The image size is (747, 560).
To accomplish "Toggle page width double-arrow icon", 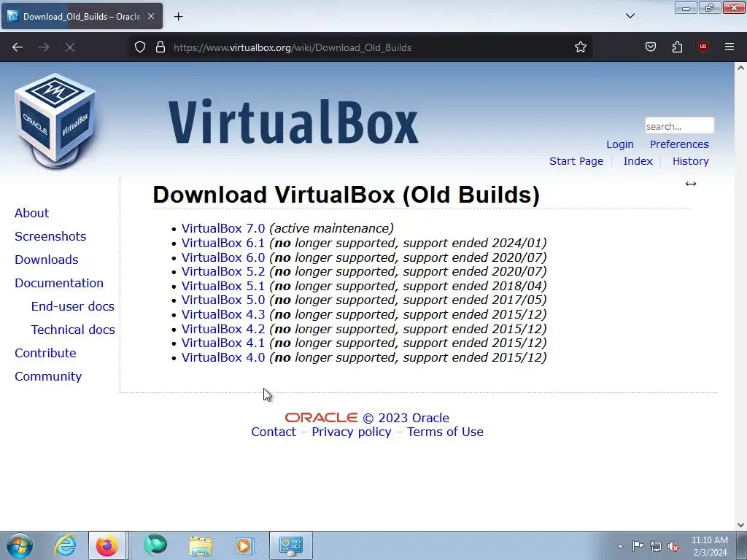I will (691, 184).
